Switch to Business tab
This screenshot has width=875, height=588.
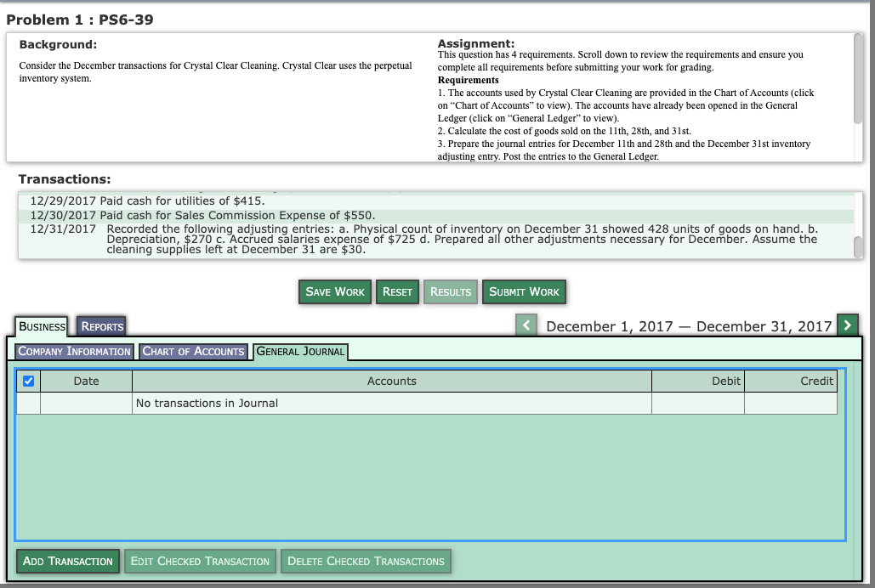[x=42, y=326]
